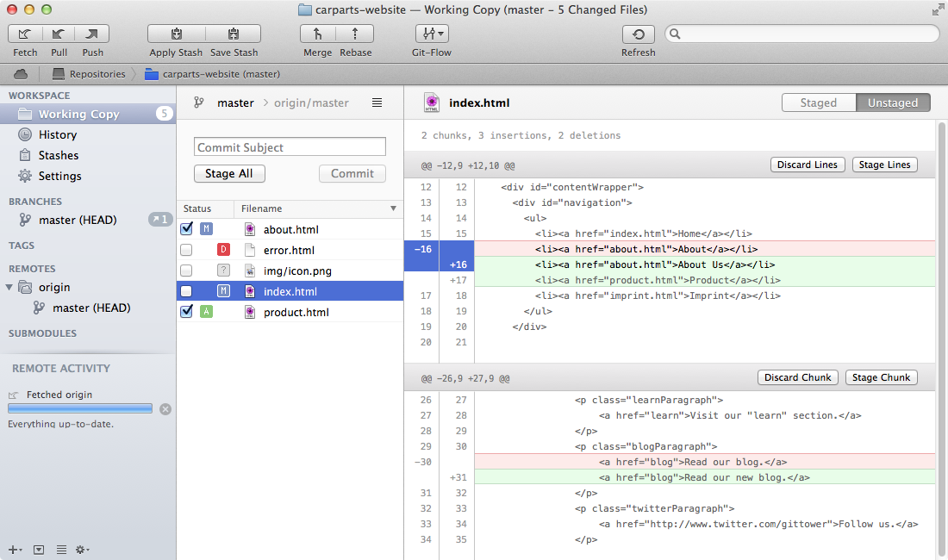The height and width of the screenshot is (560, 948).
Task: Stage Chunk in second chunk
Action: pos(881,377)
